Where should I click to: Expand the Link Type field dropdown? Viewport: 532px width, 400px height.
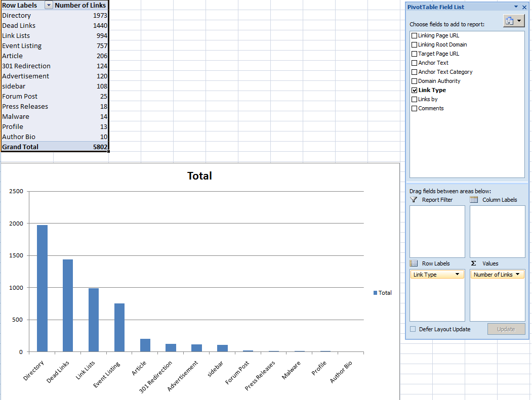[x=458, y=275]
